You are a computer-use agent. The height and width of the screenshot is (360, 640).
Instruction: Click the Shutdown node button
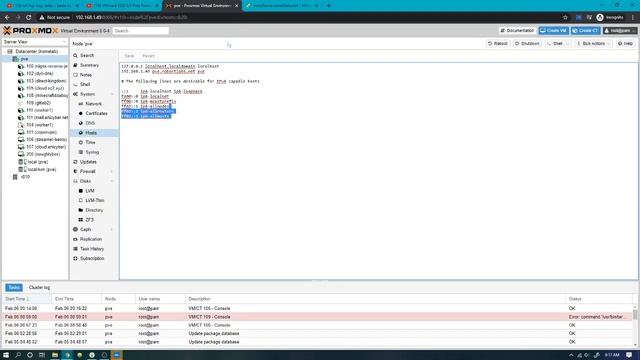tap(527, 44)
